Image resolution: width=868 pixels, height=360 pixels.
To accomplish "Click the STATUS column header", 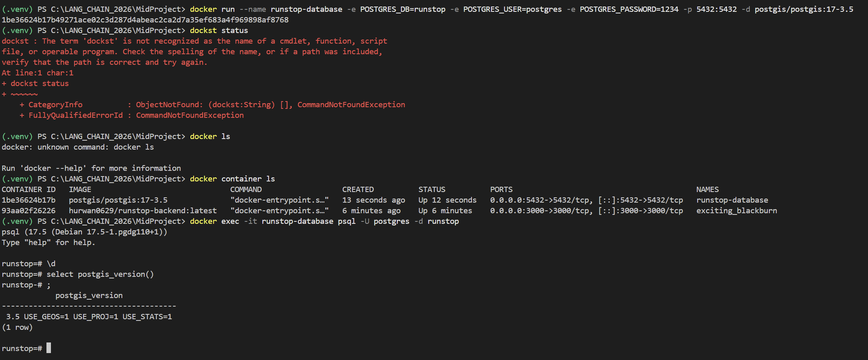I will (x=432, y=190).
